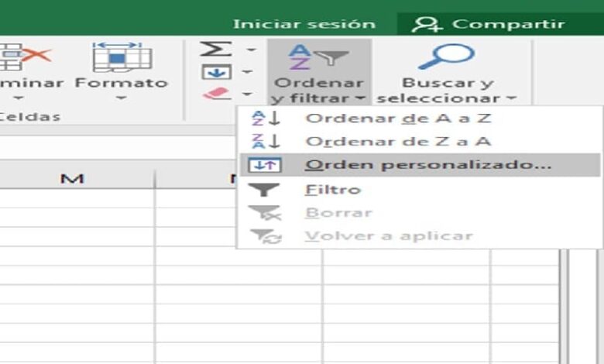Image resolution: width=604 pixels, height=364 pixels.
Task: Choose Ordenar de Z a A
Action: click(397, 142)
